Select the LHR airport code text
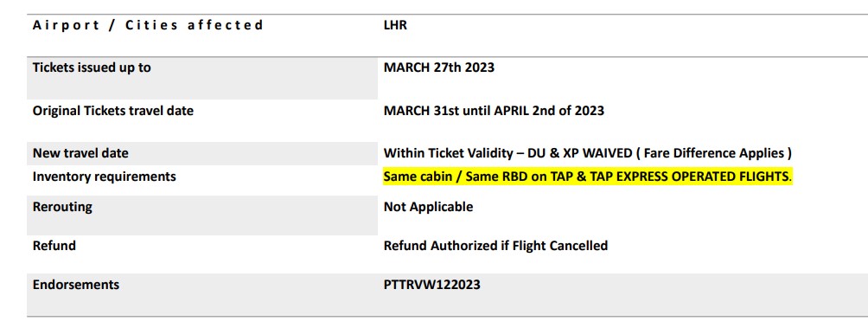Screen dimensions: 868x328 395,25
